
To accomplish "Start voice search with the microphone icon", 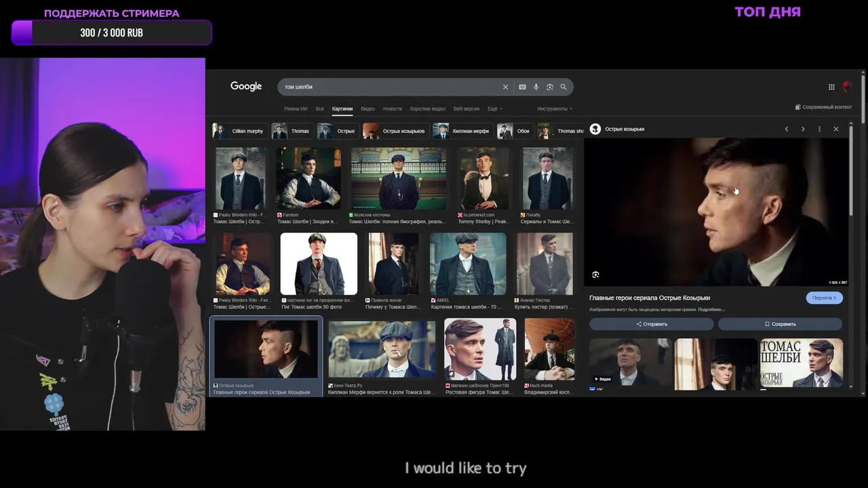I will (x=536, y=87).
